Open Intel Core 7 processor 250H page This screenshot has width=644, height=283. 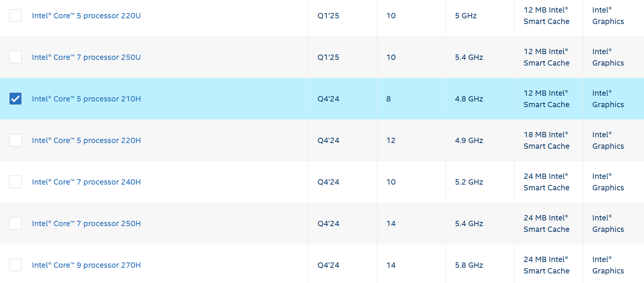click(x=86, y=224)
